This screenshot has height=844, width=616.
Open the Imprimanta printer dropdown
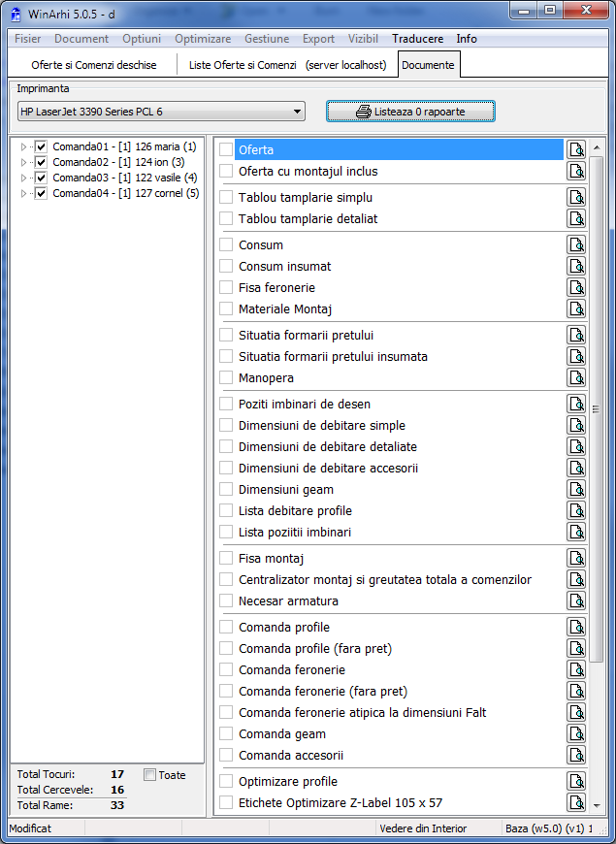coord(161,112)
